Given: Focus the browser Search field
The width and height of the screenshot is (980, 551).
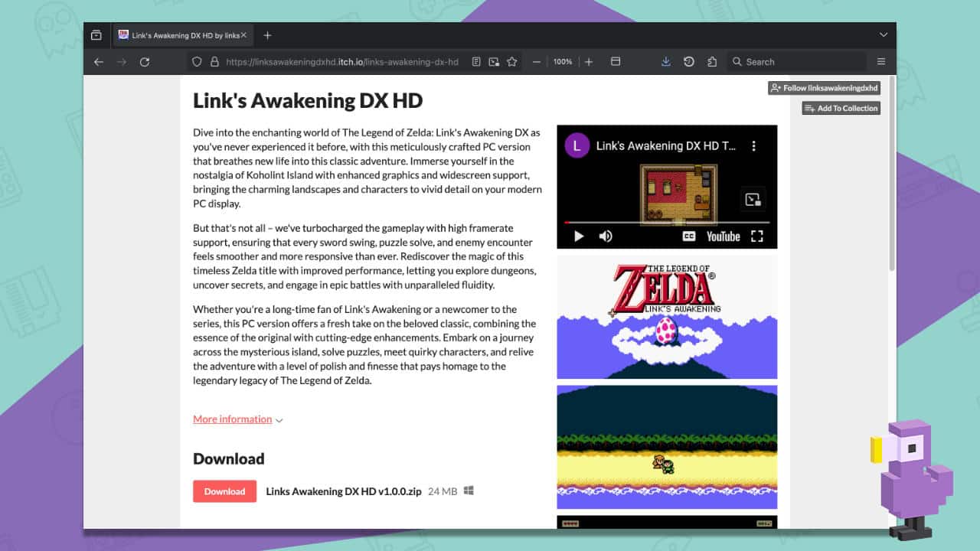Looking at the screenshot, I should pos(796,62).
